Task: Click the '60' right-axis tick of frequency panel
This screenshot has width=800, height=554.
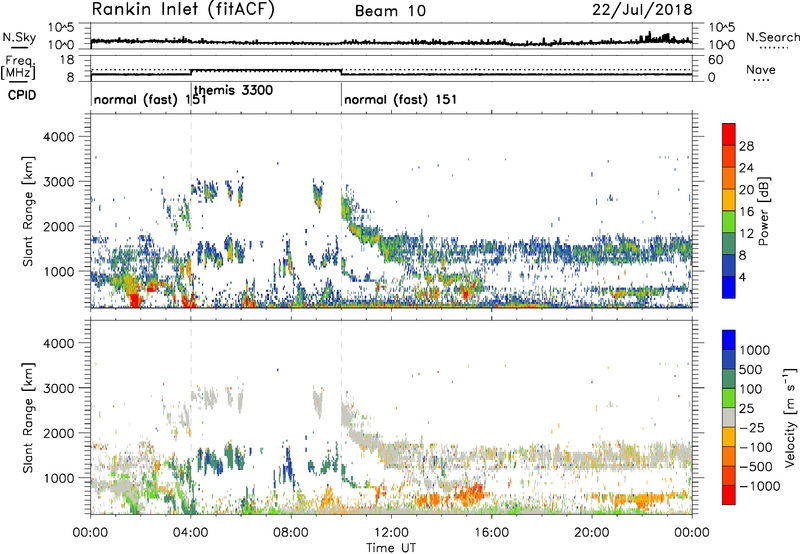Action: (716, 60)
